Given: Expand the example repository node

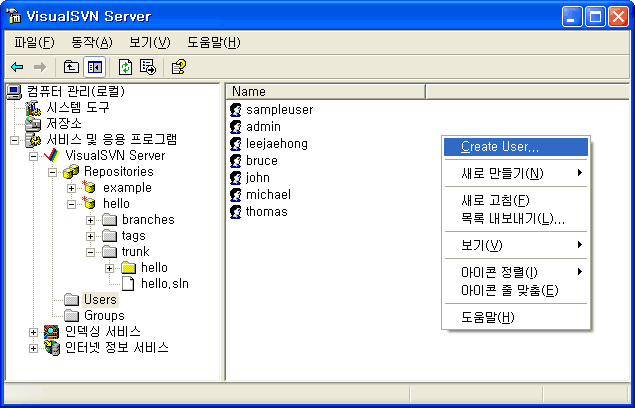Looking at the screenshot, I should coord(72,188).
